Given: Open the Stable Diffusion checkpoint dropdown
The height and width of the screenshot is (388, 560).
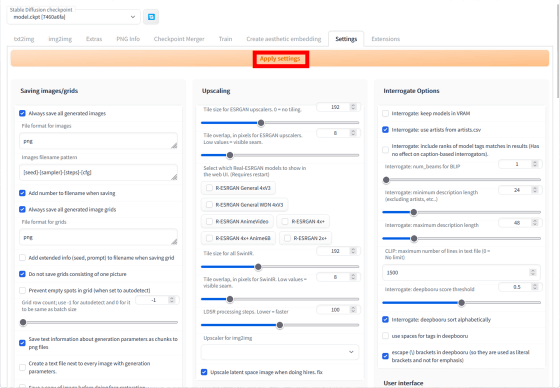Looking at the screenshot, I should pyautogui.click(x=74, y=17).
